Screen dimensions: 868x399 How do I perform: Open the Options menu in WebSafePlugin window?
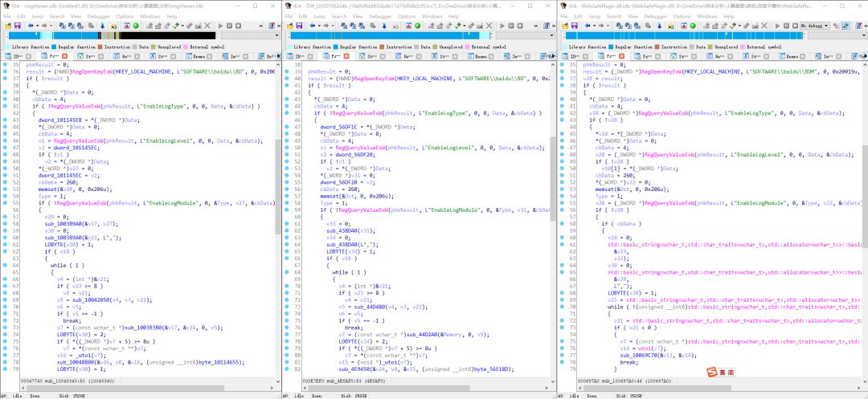[682, 17]
